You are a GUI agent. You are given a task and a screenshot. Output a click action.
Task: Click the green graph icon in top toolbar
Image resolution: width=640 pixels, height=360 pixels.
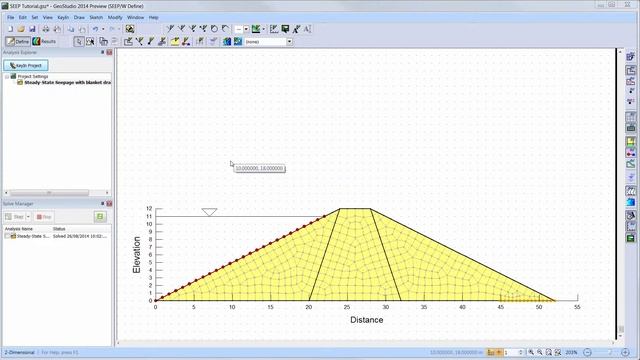[256, 29]
